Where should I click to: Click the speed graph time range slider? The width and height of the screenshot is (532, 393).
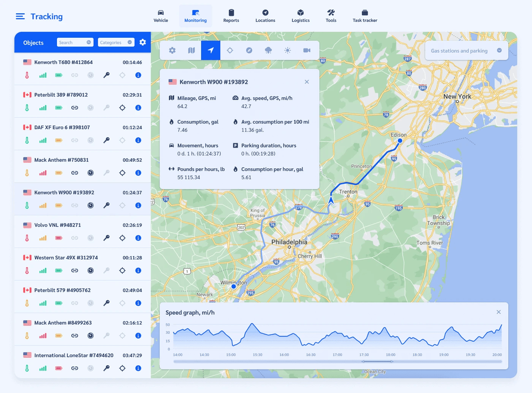pos(377,362)
